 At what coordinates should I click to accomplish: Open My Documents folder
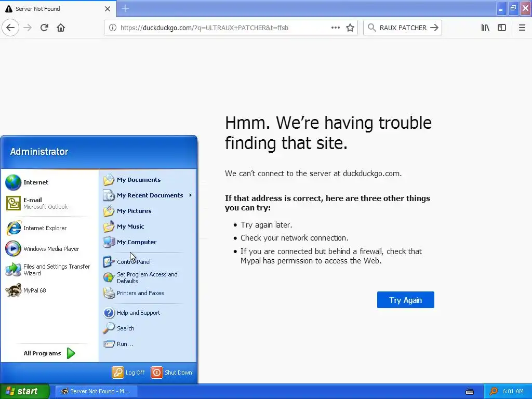tap(148, 180)
